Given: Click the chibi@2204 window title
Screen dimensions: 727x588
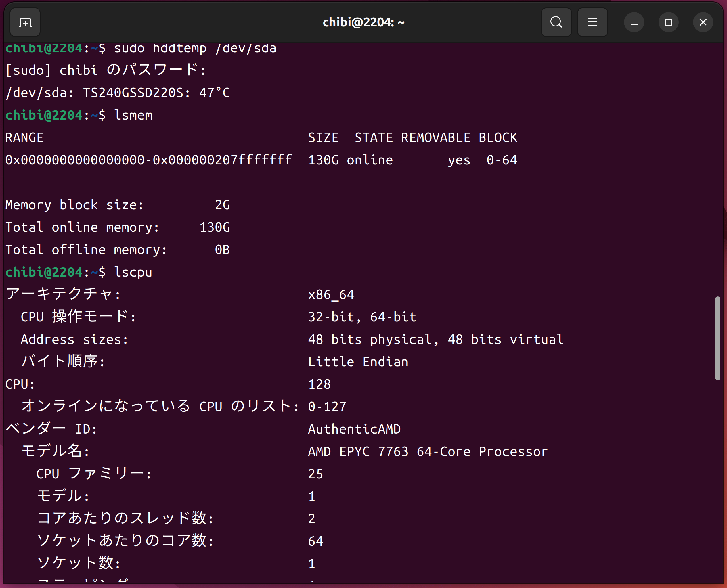Looking at the screenshot, I should tap(363, 22).
